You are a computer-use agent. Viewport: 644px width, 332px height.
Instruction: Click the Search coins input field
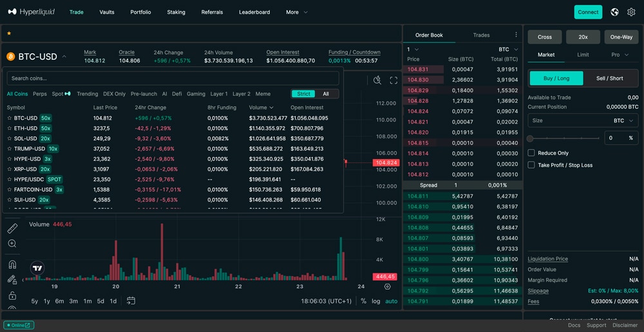coord(173,78)
